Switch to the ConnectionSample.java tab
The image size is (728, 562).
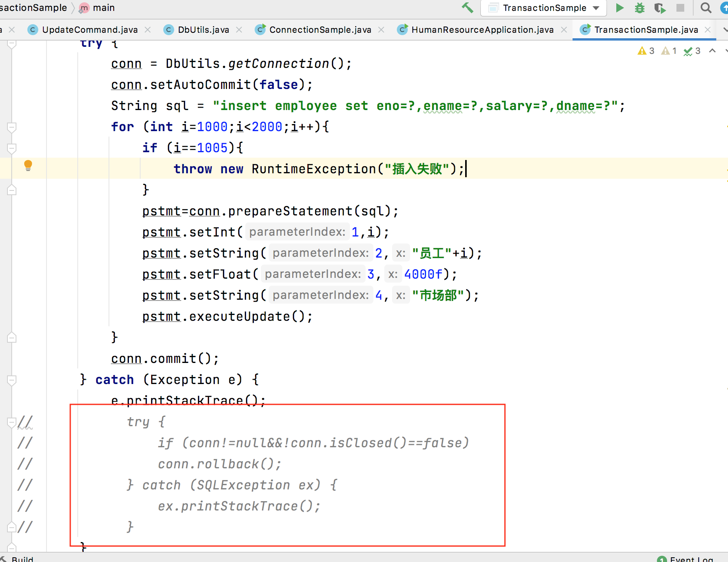pos(320,30)
